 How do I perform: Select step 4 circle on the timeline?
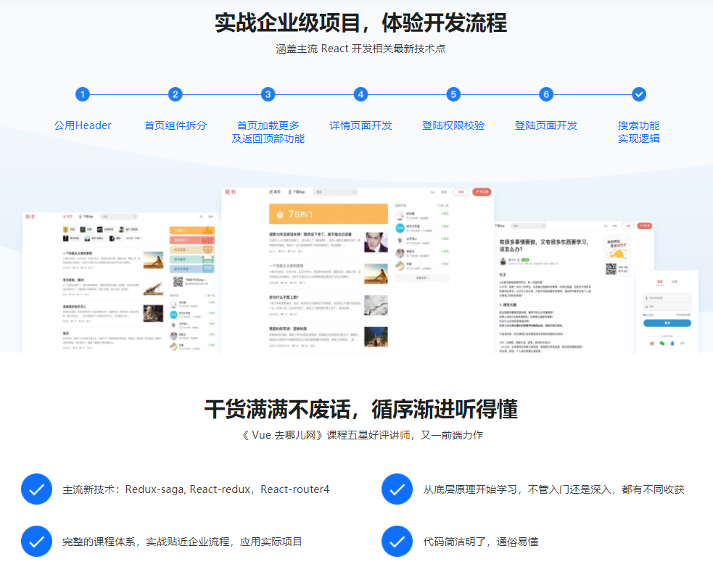tap(360, 94)
